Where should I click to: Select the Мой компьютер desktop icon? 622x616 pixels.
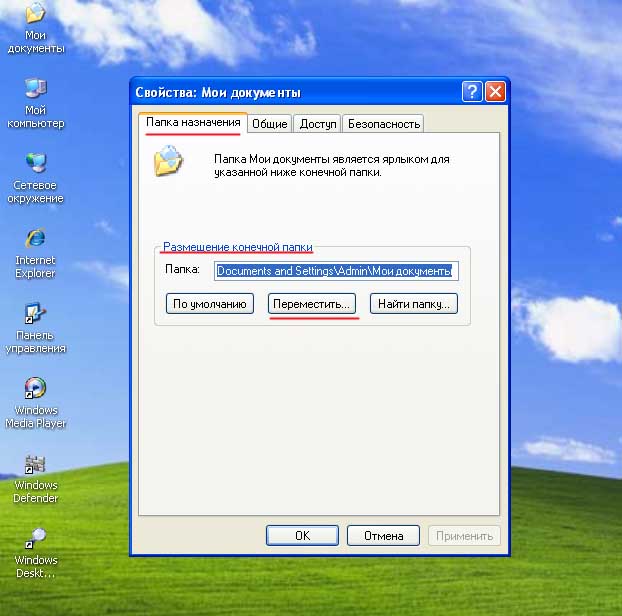pos(35,91)
